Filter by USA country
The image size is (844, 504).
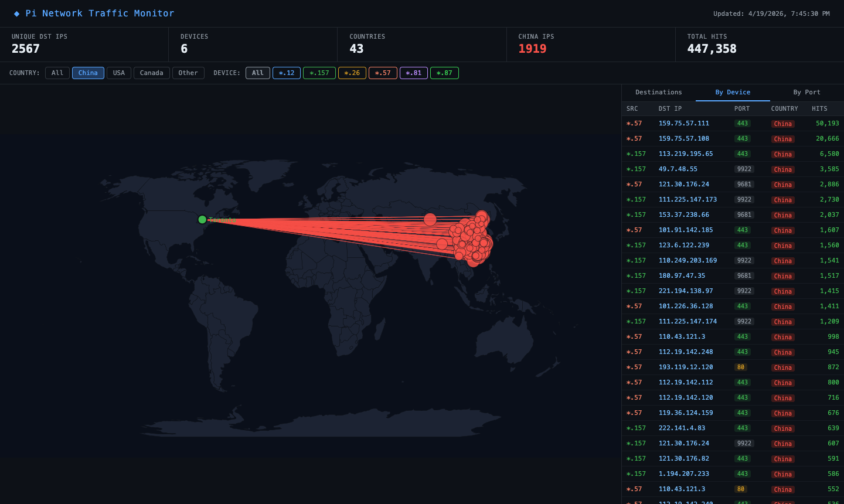click(119, 73)
